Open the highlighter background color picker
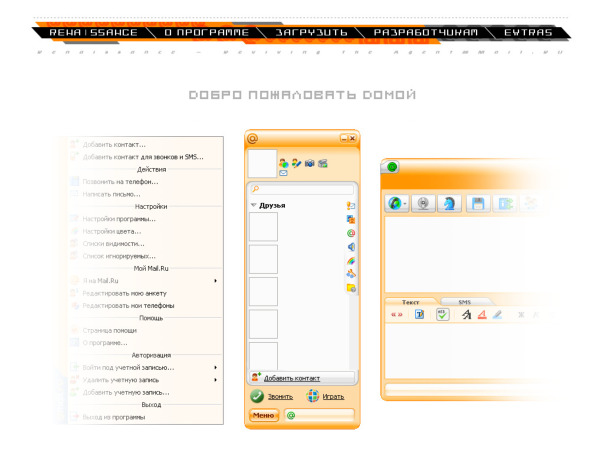This screenshot has width=604, height=453. pos(497,315)
